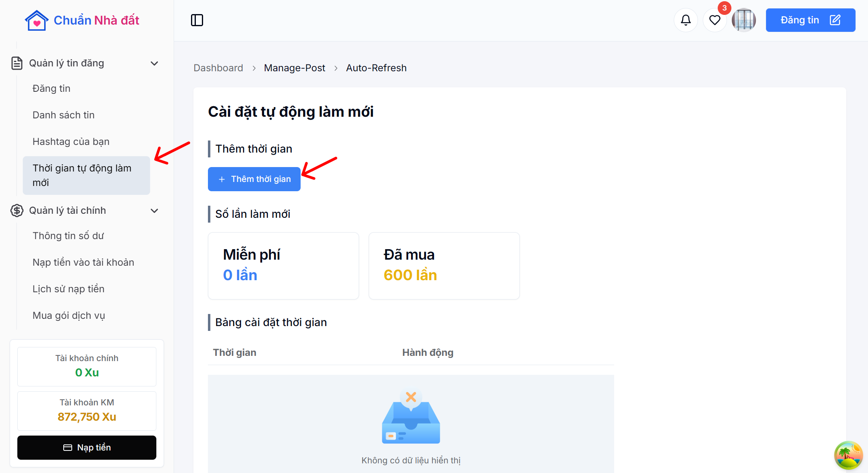Click the Đăng tin blue button
Viewport: 868px width, 473px height.
(x=810, y=20)
